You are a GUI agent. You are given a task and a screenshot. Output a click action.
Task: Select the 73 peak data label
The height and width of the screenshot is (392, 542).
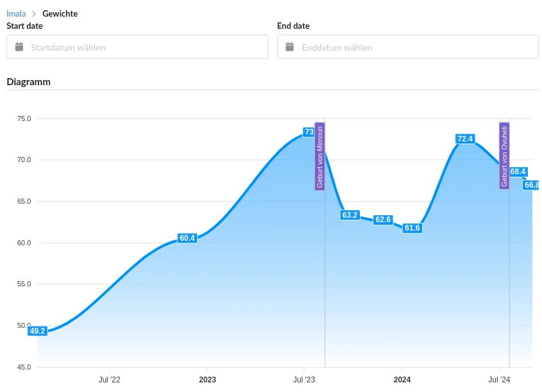click(x=309, y=132)
